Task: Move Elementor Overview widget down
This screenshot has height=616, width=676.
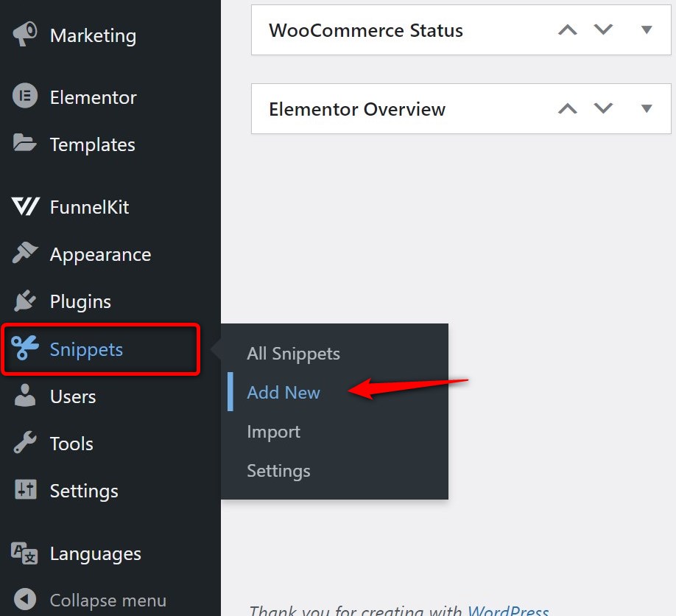Action: point(604,109)
